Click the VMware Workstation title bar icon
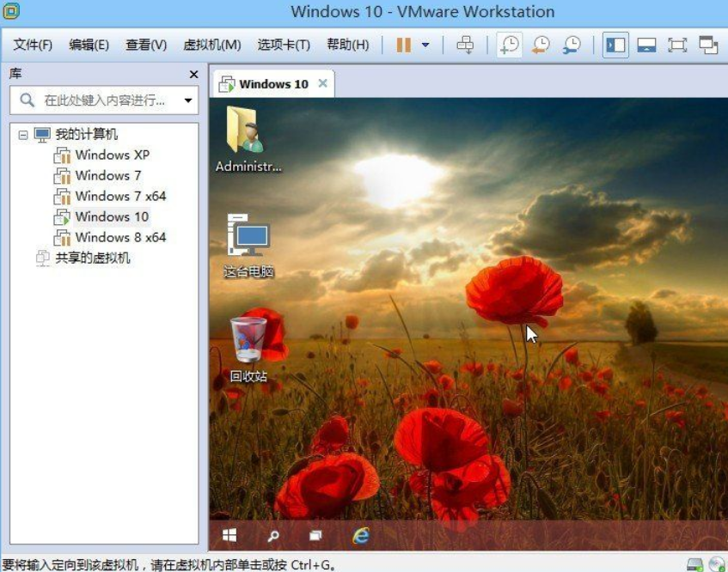The height and width of the screenshot is (572, 728). [11, 10]
